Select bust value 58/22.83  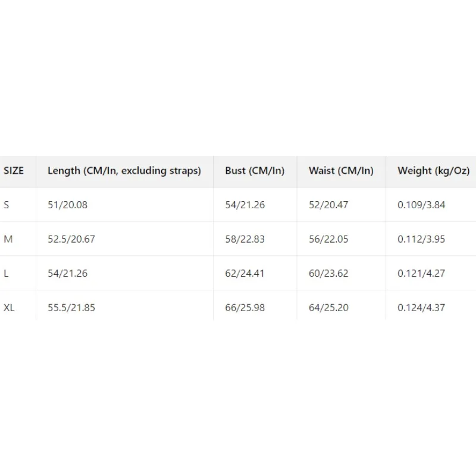[245, 239]
